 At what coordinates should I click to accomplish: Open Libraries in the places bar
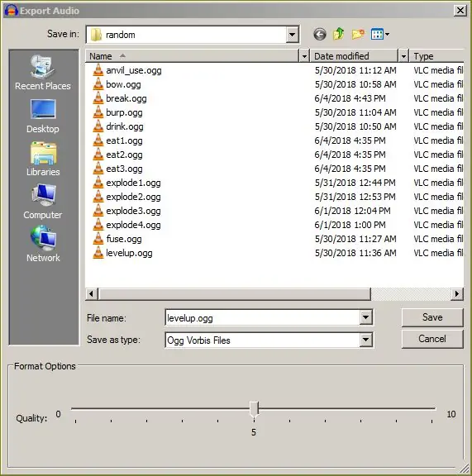click(x=43, y=159)
